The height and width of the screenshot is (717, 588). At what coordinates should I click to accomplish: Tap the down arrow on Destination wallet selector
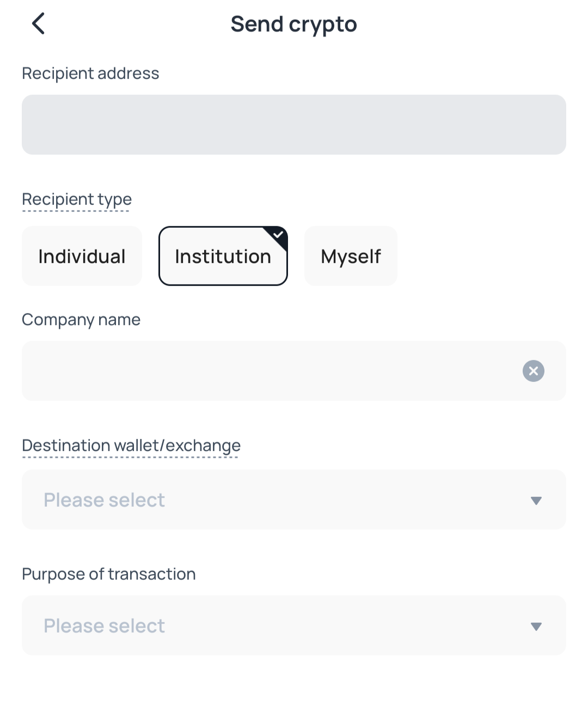coord(536,500)
